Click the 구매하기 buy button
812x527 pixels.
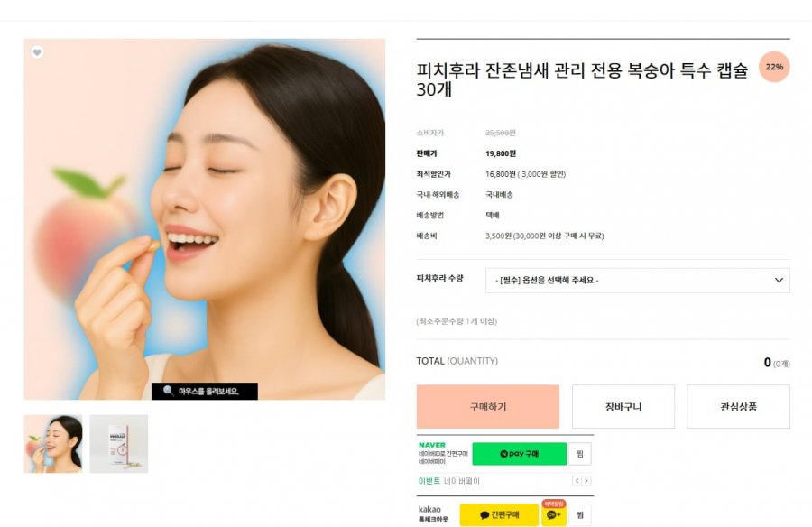(488, 407)
